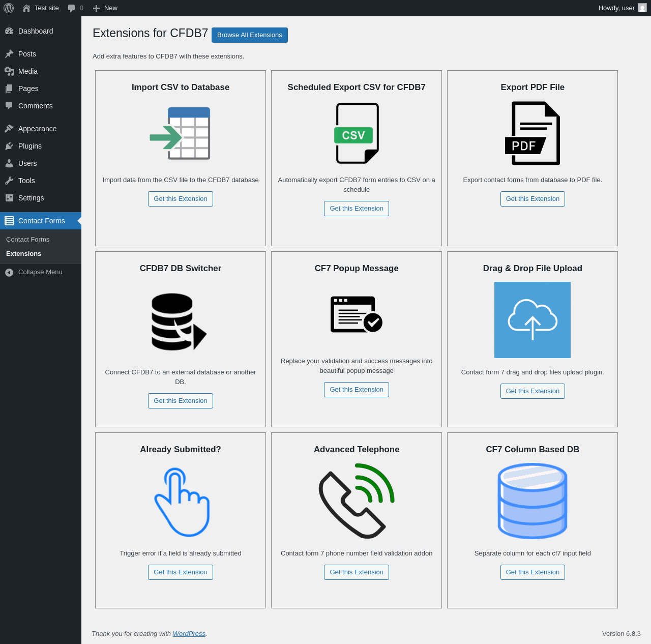This screenshot has height=644, width=651.
Task: Open the comments bubble icon in admin bar
Action: [72, 8]
